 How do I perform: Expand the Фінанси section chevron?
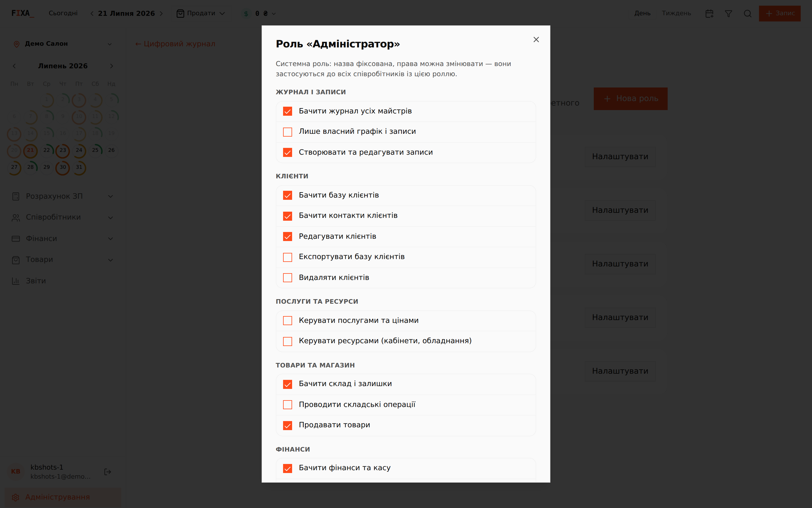(111, 239)
